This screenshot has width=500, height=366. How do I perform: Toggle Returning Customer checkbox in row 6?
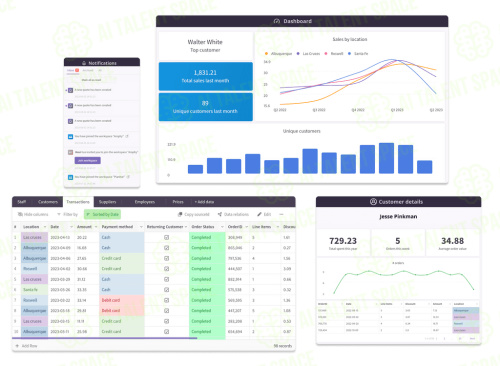167,290
